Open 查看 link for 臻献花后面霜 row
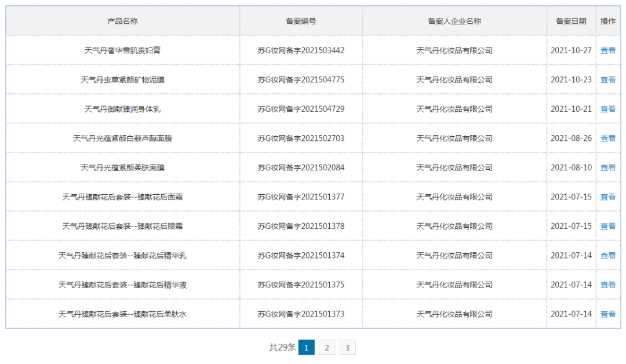Screen dimensions: 626x364 (x=607, y=196)
